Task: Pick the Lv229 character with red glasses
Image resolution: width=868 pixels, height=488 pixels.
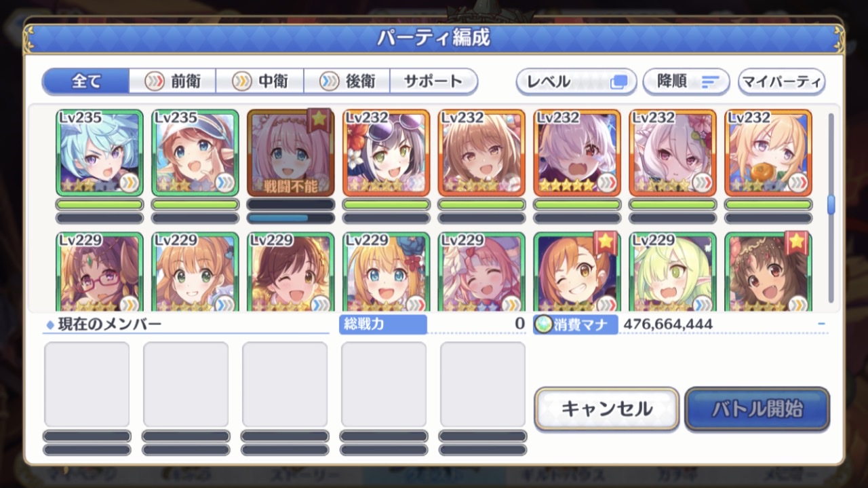Action: coord(100,271)
